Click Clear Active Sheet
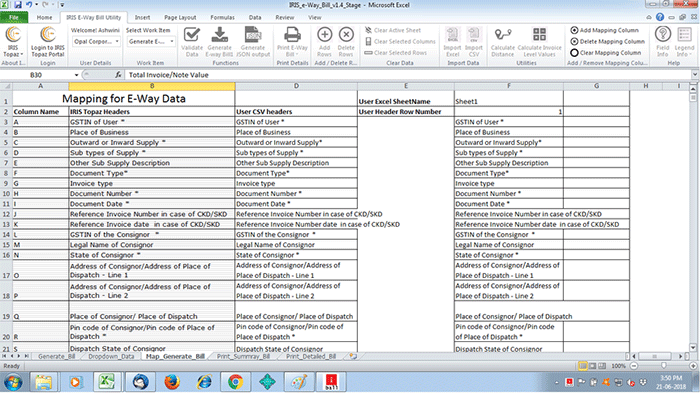 click(393, 30)
